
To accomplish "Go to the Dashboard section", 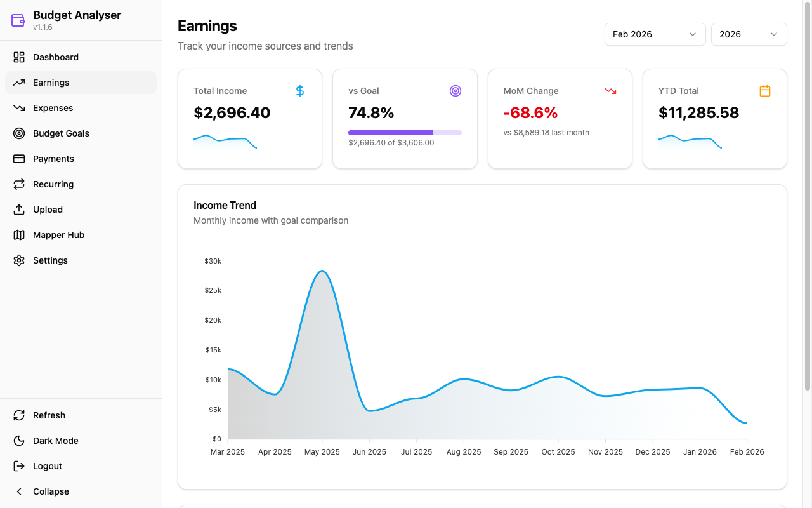I will [x=56, y=57].
